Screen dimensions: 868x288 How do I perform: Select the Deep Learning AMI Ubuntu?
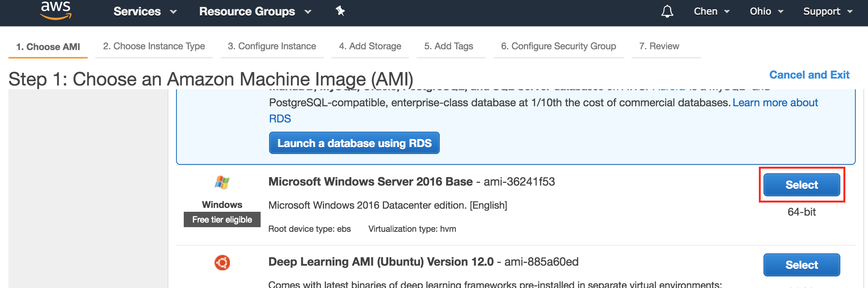coord(801,265)
